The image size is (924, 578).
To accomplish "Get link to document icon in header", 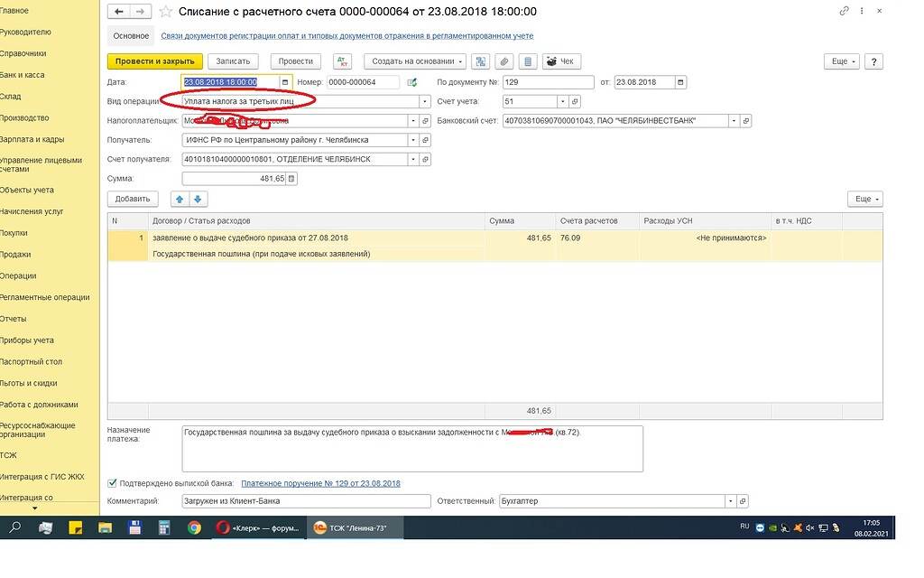I will tap(844, 11).
